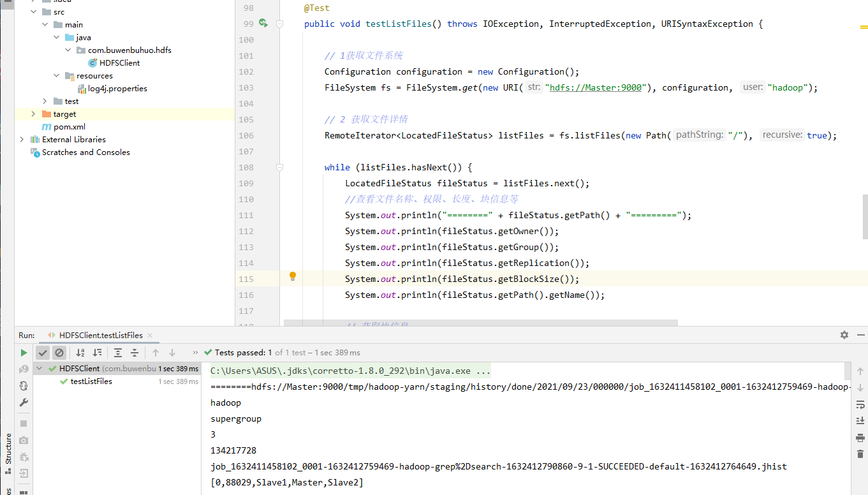Collapse all test results
The height and width of the screenshot is (495, 868).
[x=135, y=352]
